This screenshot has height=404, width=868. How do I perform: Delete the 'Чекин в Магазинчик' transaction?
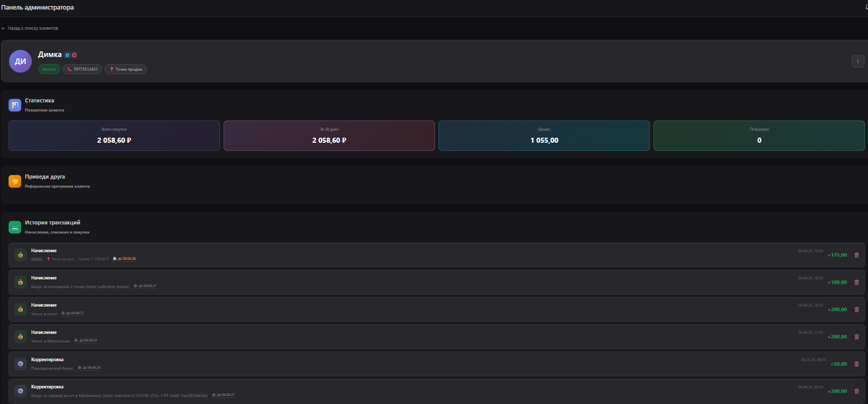[x=856, y=337]
